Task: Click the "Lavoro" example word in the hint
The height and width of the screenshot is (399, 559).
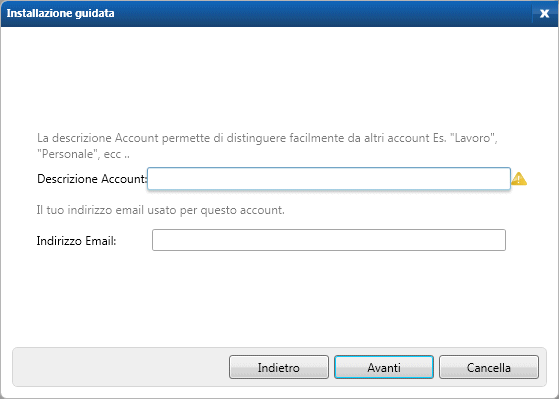Action: pos(473,138)
